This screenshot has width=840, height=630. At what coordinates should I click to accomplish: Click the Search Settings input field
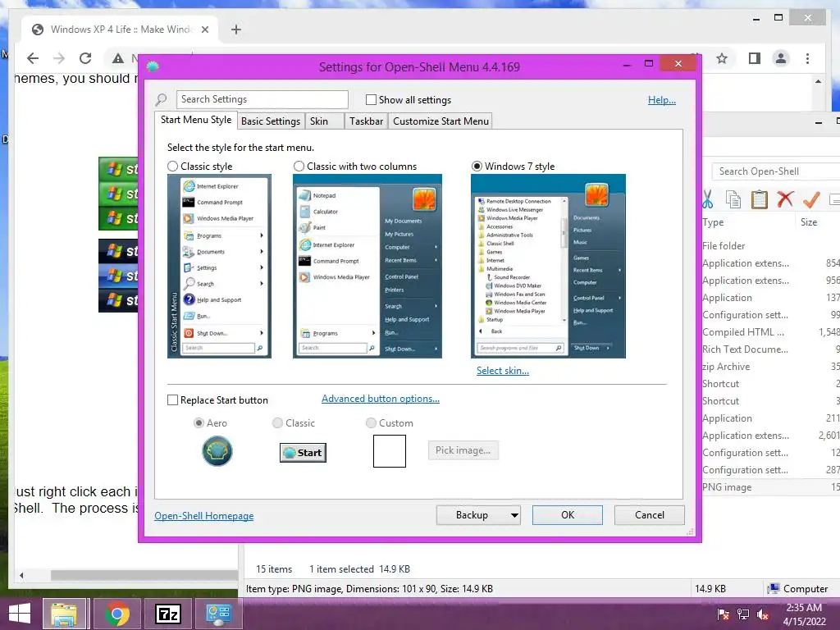tap(262, 99)
